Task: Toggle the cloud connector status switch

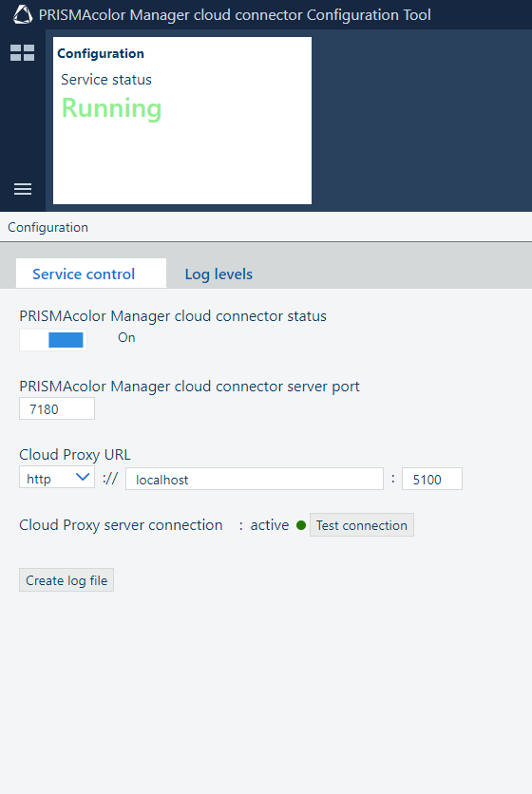Action: pyautogui.click(x=53, y=340)
